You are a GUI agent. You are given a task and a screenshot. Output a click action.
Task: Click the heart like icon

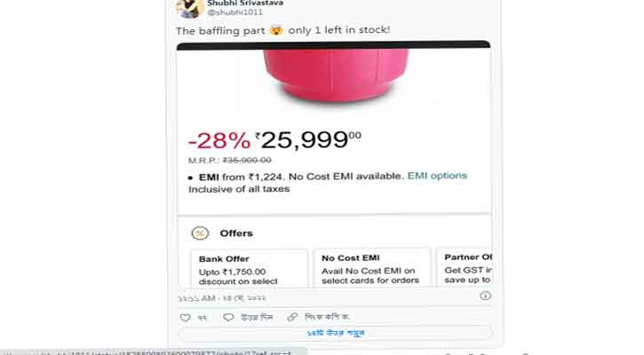coord(185,317)
